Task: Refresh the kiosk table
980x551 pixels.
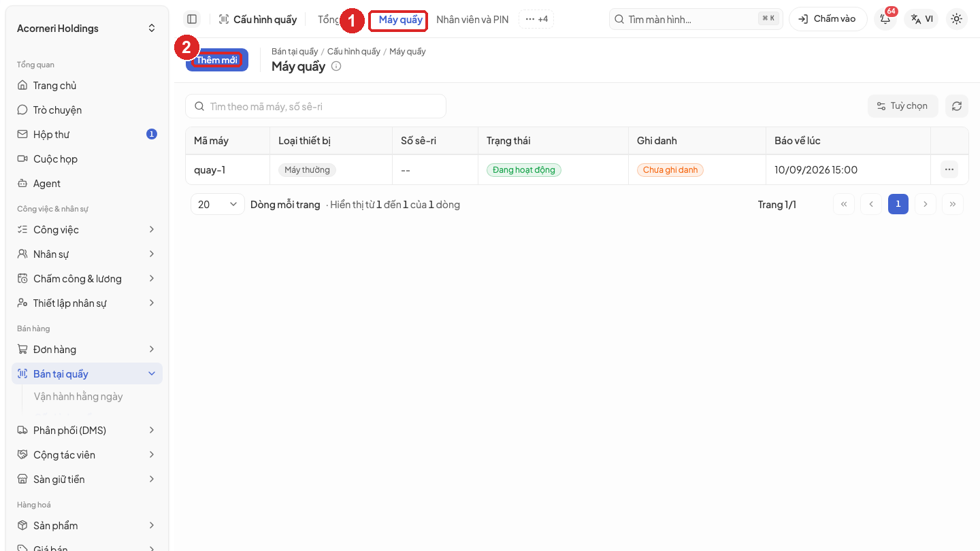Action: coord(957,106)
